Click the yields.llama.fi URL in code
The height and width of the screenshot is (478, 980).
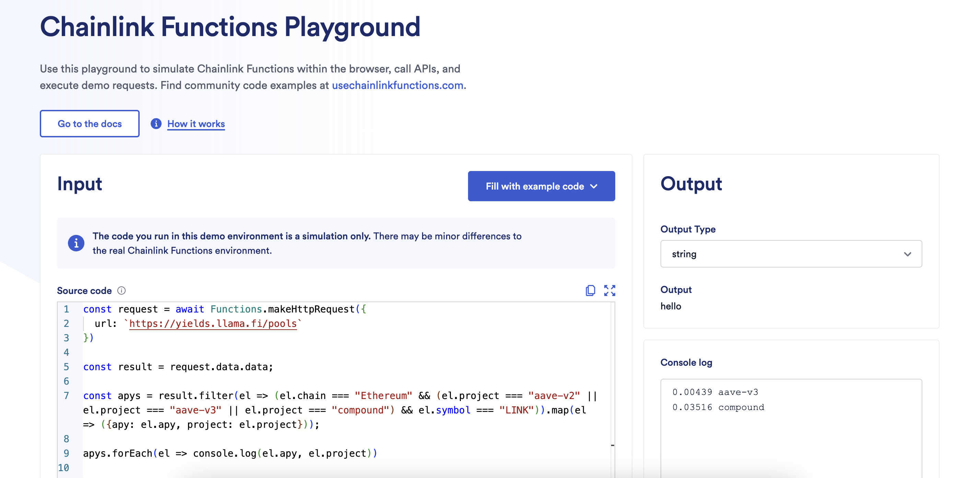[213, 323]
